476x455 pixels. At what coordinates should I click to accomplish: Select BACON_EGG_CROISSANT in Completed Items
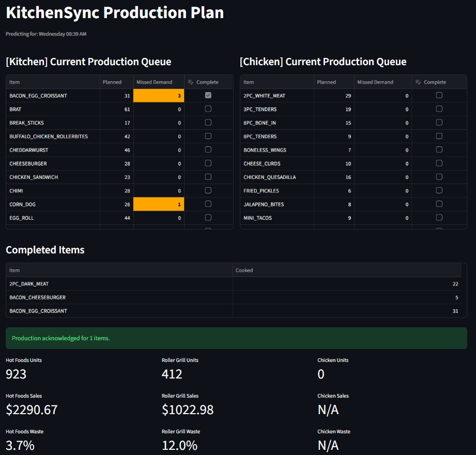click(119, 311)
